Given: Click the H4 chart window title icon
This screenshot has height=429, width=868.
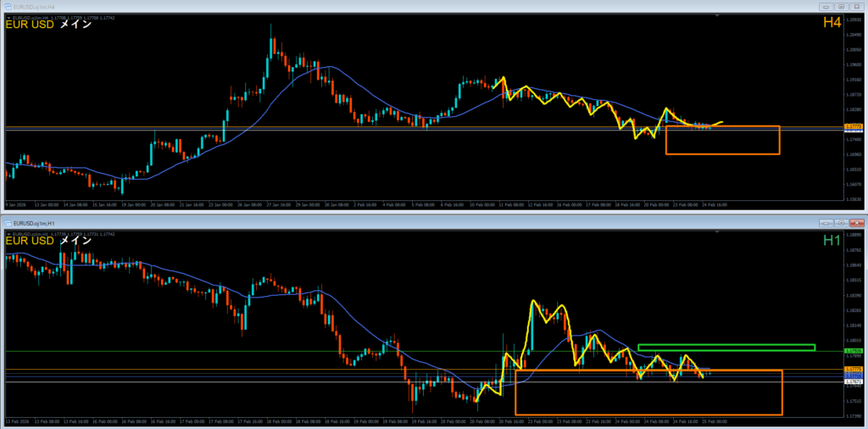Looking at the screenshot, I should [x=8, y=7].
